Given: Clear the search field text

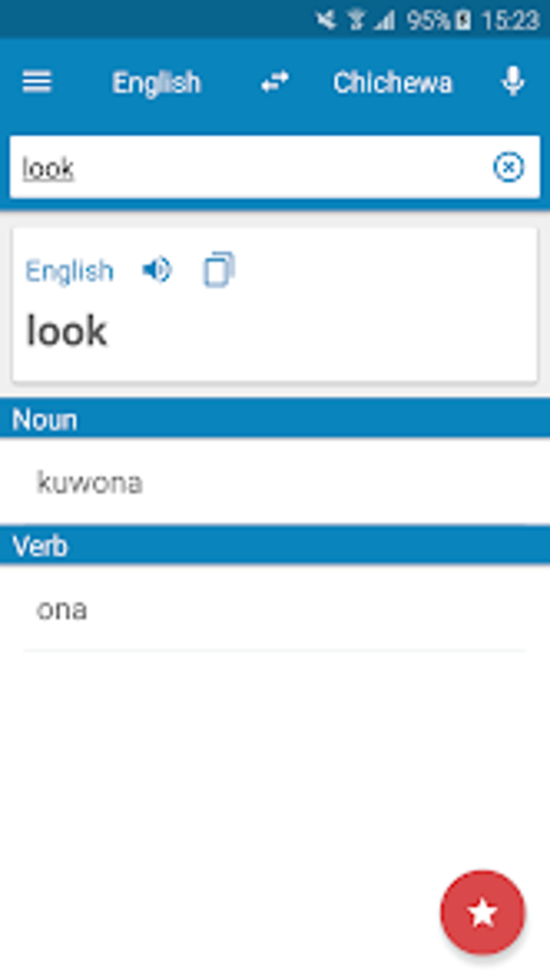Looking at the screenshot, I should click(x=508, y=167).
